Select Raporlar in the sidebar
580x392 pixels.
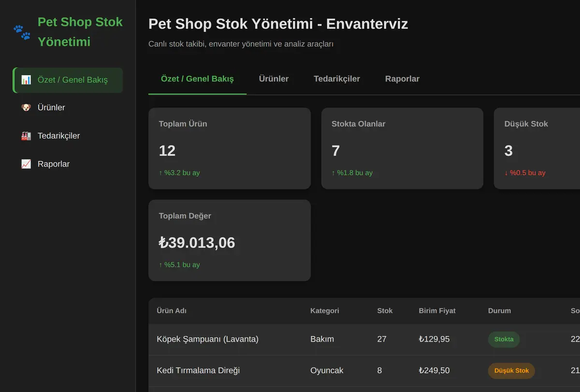tap(68, 164)
